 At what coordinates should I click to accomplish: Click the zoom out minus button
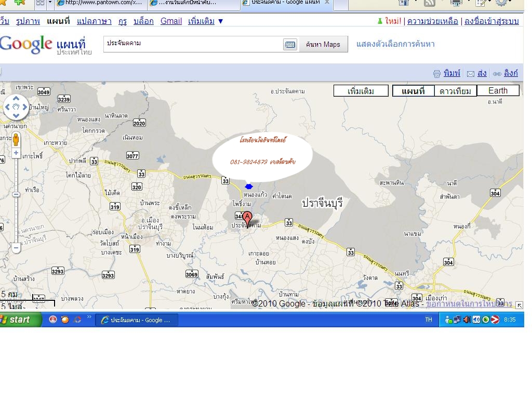tap(16, 248)
